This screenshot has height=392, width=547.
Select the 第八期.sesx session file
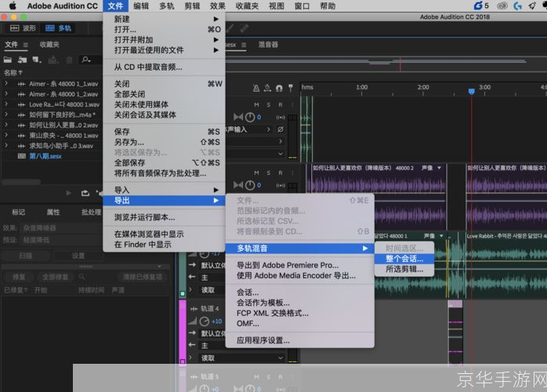45,156
